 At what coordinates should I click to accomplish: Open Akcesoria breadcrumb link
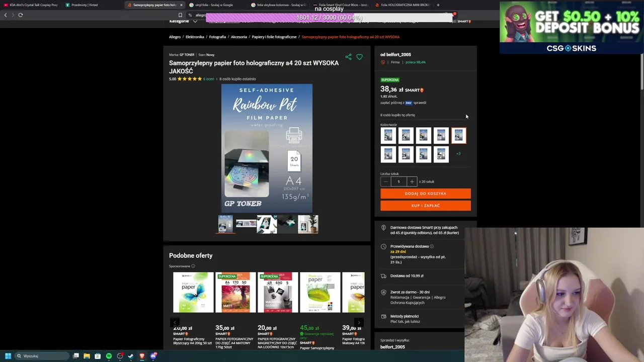(x=239, y=37)
